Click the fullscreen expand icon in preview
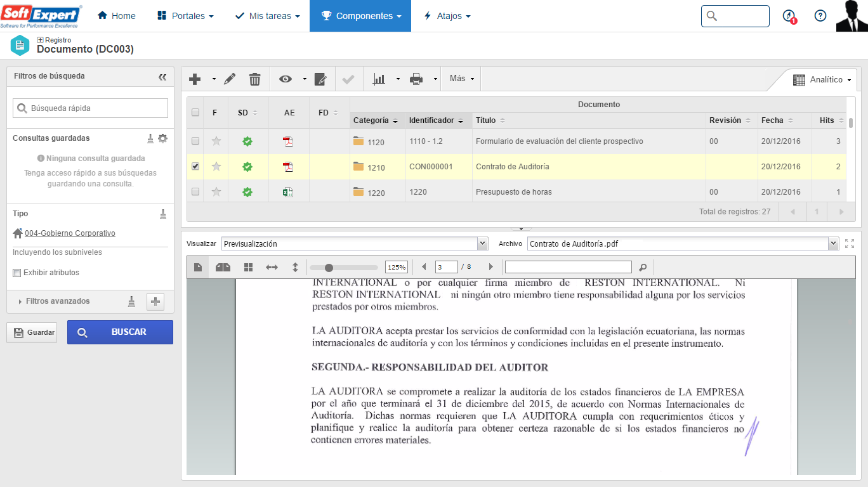868x487 pixels. pyautogui.click(x=850, y=243)
